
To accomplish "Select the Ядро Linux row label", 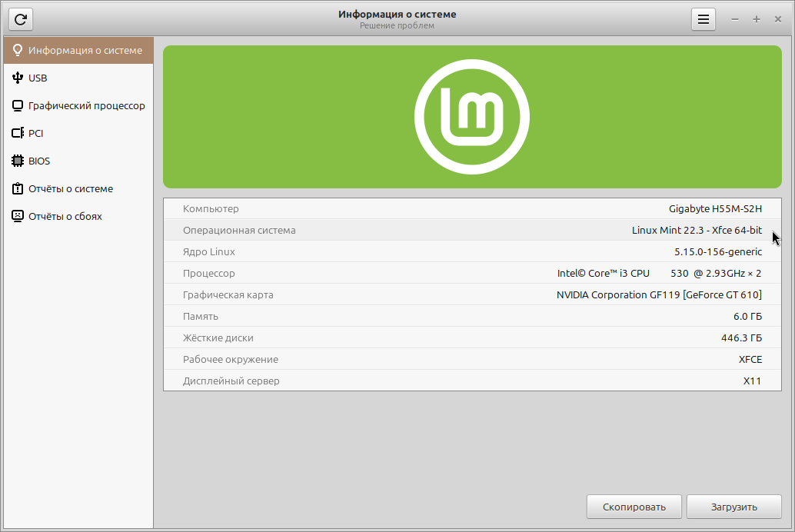I will point(209,251).
